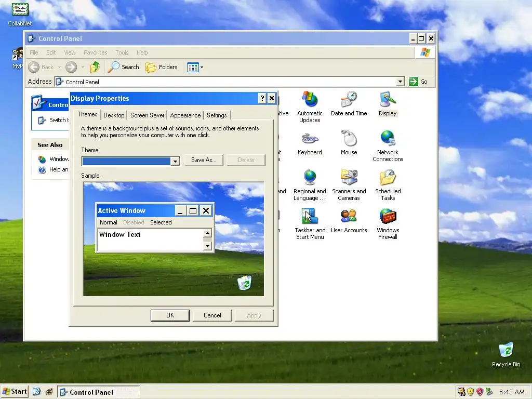Open the Edit menu

click(x=51, y=52)
